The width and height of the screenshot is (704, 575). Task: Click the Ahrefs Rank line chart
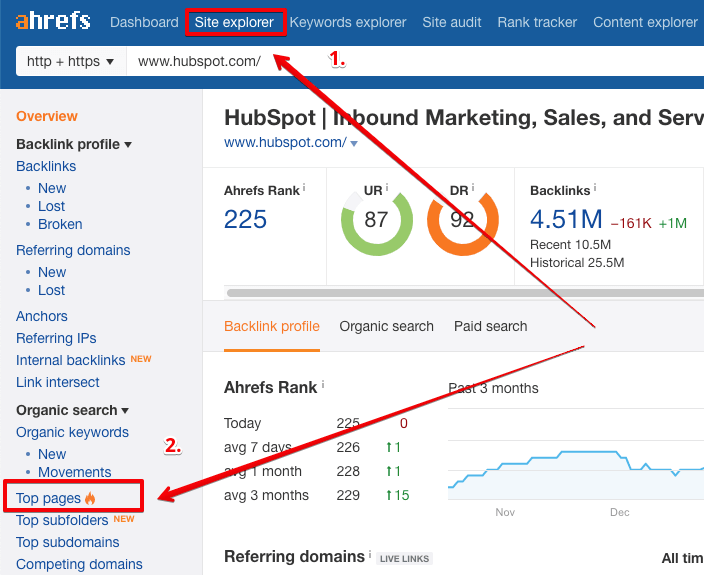(x=576, y=476)
